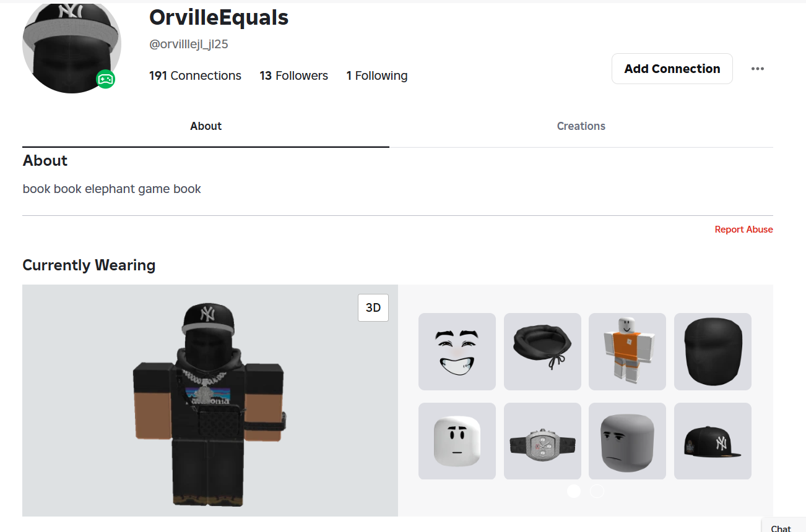Open the smiling face item thumbnail

click(x=457, y=351)
